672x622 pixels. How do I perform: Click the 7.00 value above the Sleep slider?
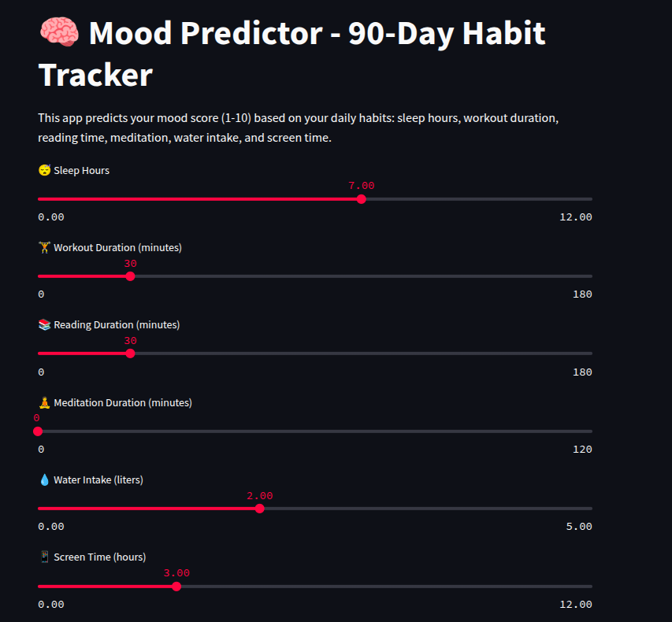point(362,186)
